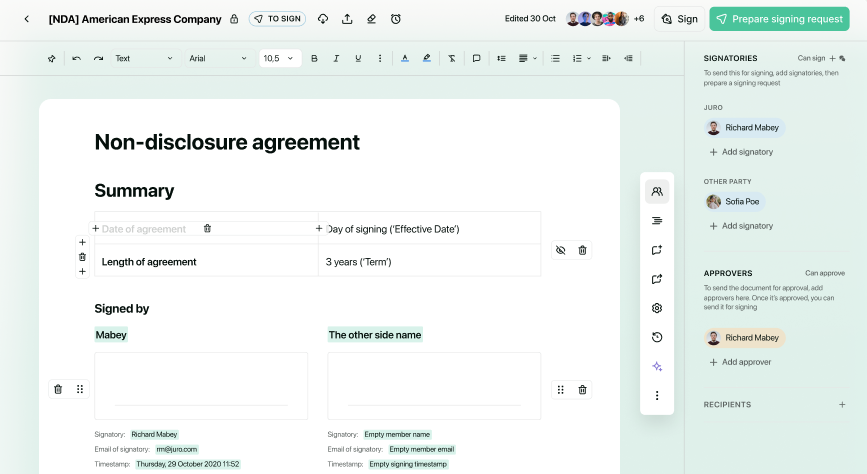The width and height of the screenshot is (867, 474).
Task: Open more text formatting options
Action: pyautogui.click(x=380, y=59)
